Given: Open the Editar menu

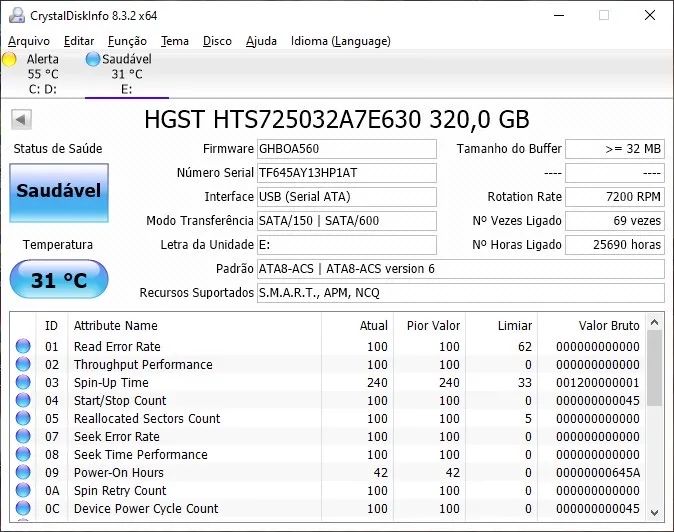Looking at the screenshot, I should (x=79, y=41).
